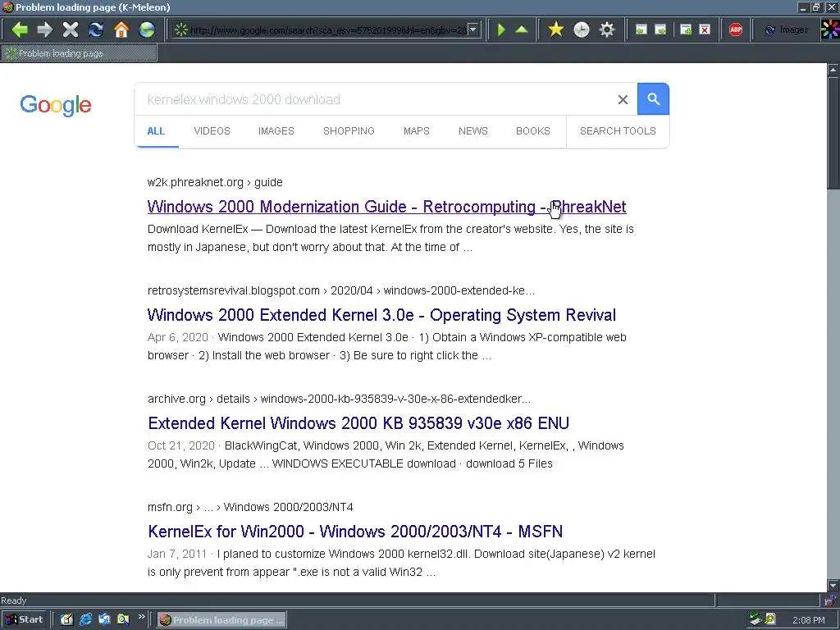Open the URL bar dropdown arrow
Screen dimensions: 840x630
(473, 30)
